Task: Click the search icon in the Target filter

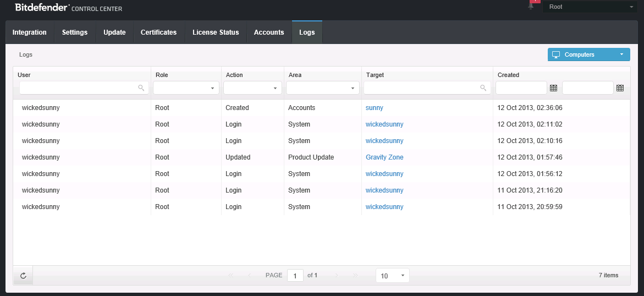Action: (x=483, y=88)
